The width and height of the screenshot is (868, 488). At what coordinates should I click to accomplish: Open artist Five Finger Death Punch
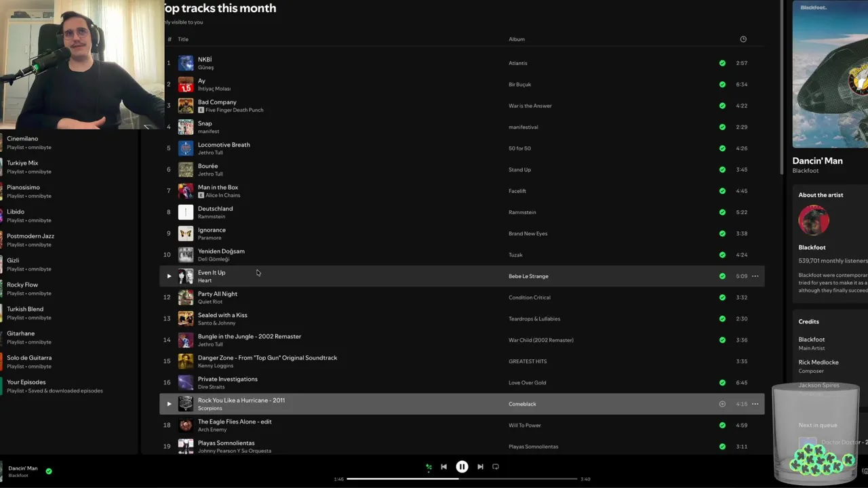[x=235, y=110]
